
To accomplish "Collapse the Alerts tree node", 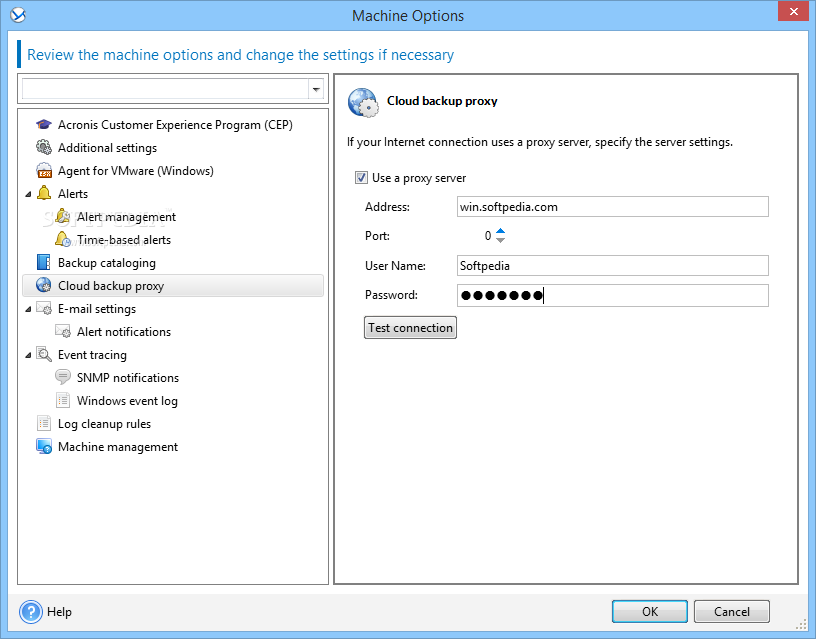I will [x=28, y=194].
